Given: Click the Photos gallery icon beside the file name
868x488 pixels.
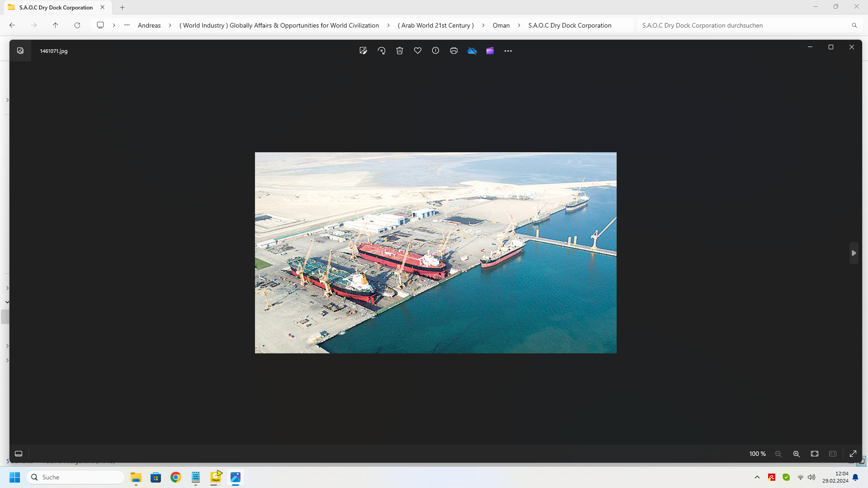Looking at the screenshot, I should click(20, 51).
